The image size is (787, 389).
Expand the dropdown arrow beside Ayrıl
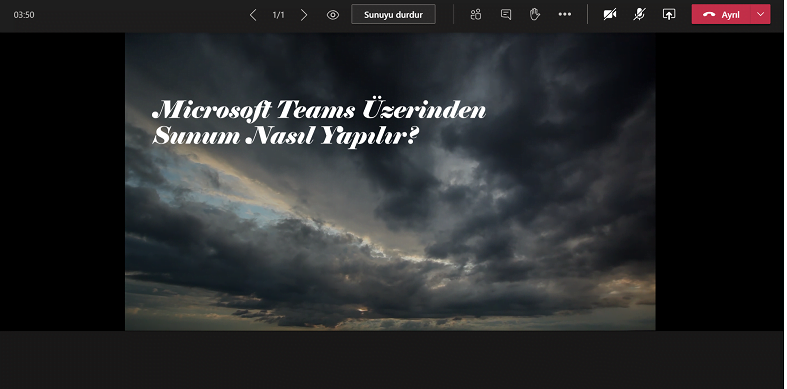760,15
